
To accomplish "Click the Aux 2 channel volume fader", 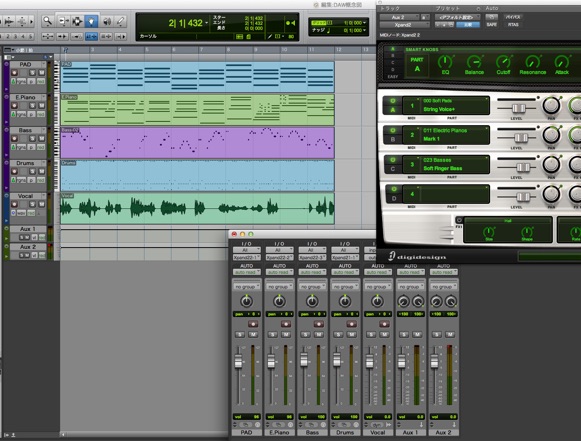I will coord(434,361).
